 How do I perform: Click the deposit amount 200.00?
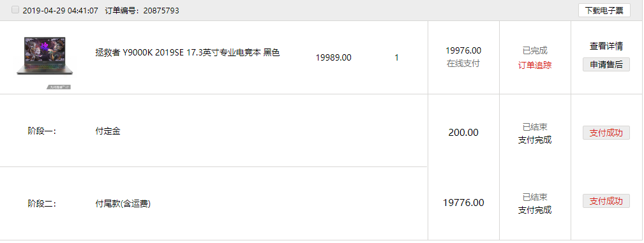coord(463,133)
